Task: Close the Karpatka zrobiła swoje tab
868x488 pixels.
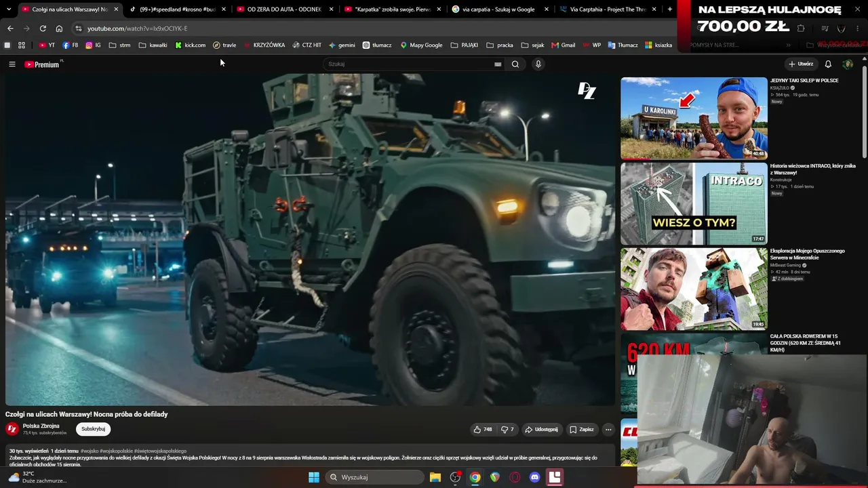Action: [439, 9]
